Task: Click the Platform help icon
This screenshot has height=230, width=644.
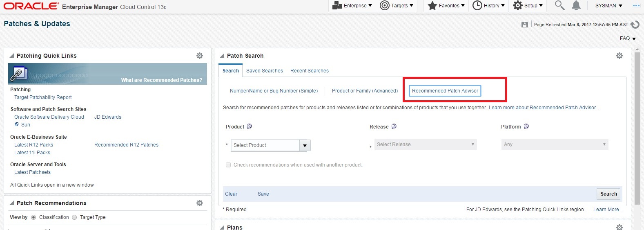Action: tap(526, 126)
